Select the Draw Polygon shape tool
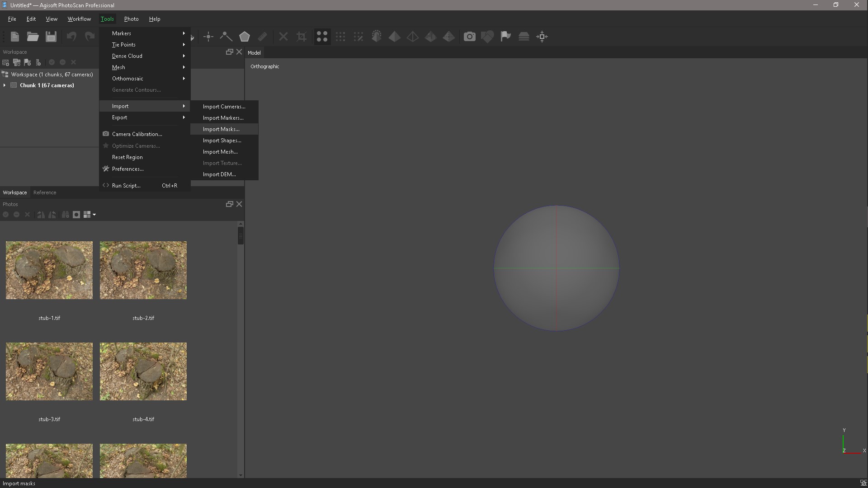The width and height of the screenshot is (868, 488). pos(245,37)
